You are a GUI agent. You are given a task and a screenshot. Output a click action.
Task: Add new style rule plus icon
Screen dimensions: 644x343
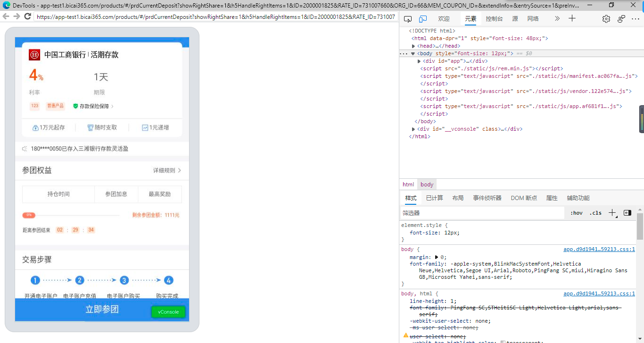pyautogui.click(x=612, y=213)
